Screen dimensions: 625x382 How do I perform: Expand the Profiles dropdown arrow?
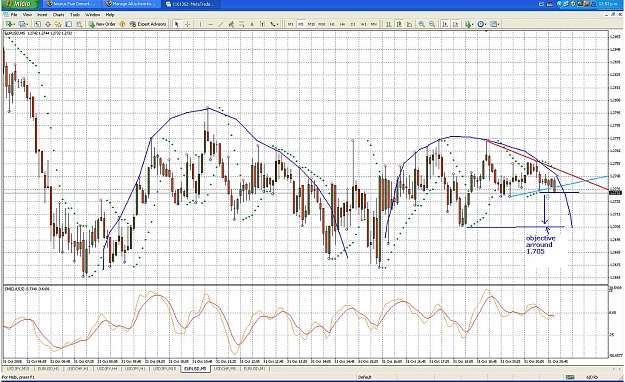[28, 25]
